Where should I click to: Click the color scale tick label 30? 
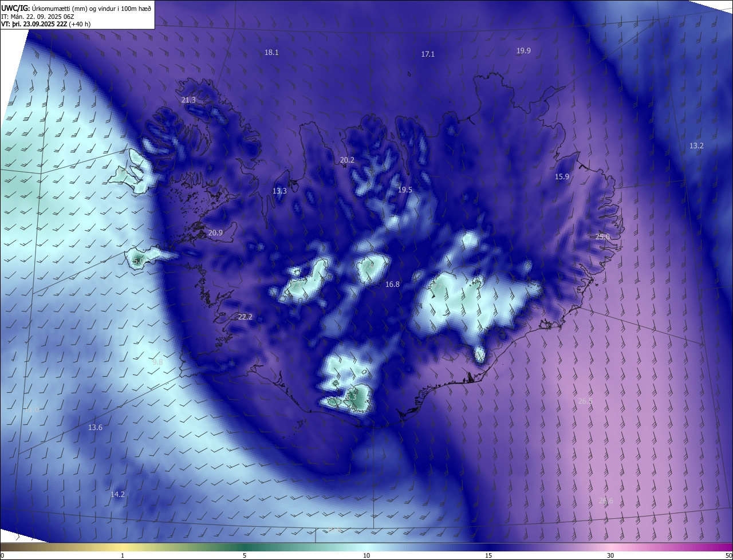click(610, 556)
